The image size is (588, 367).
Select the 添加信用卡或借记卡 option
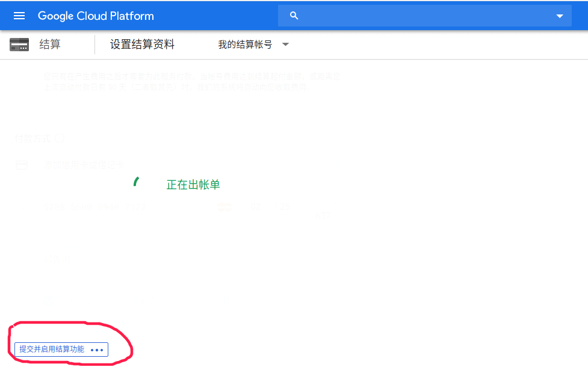coord(84,165)
